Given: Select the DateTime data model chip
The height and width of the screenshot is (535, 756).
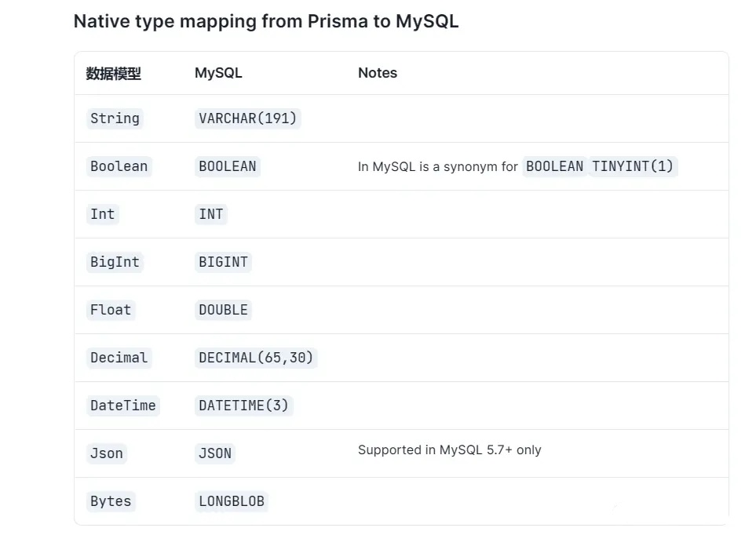Looking at the screenshot, I should [x=123, y=406].
